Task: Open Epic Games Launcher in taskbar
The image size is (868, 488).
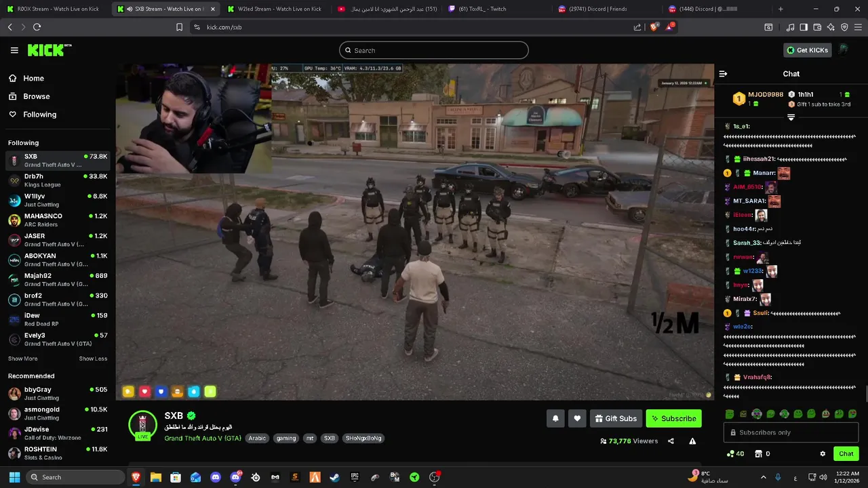Action: click(355, 477)
